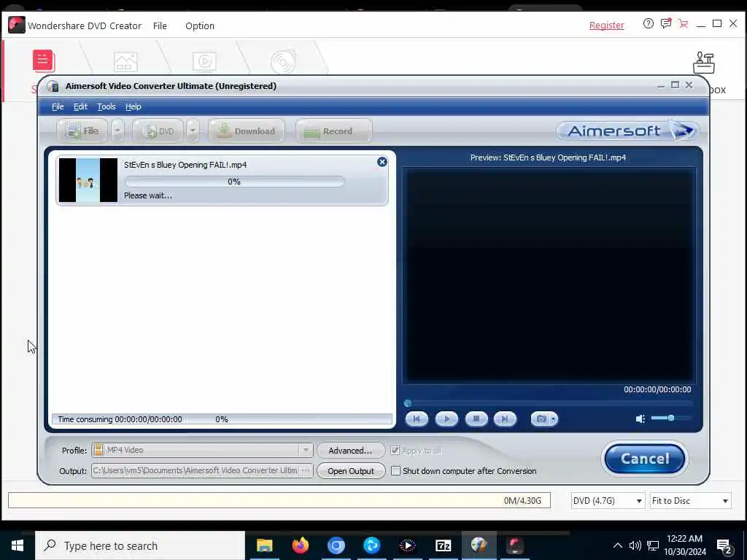Click the Register link in Wondershare
Viewport: 747px width, 560px height.
point(606,26)
